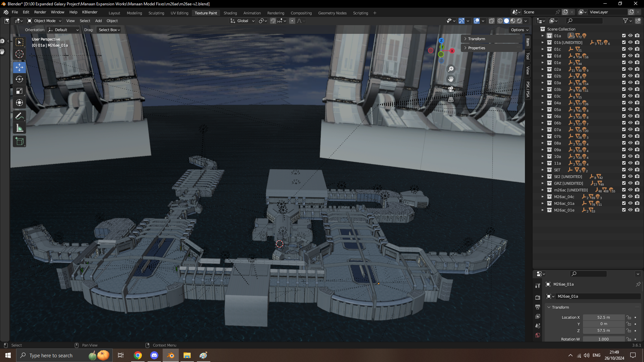644x362 pixels.
Task: Switch to the Geometry Nodes workspace
Action: click(x=332, y=13)
